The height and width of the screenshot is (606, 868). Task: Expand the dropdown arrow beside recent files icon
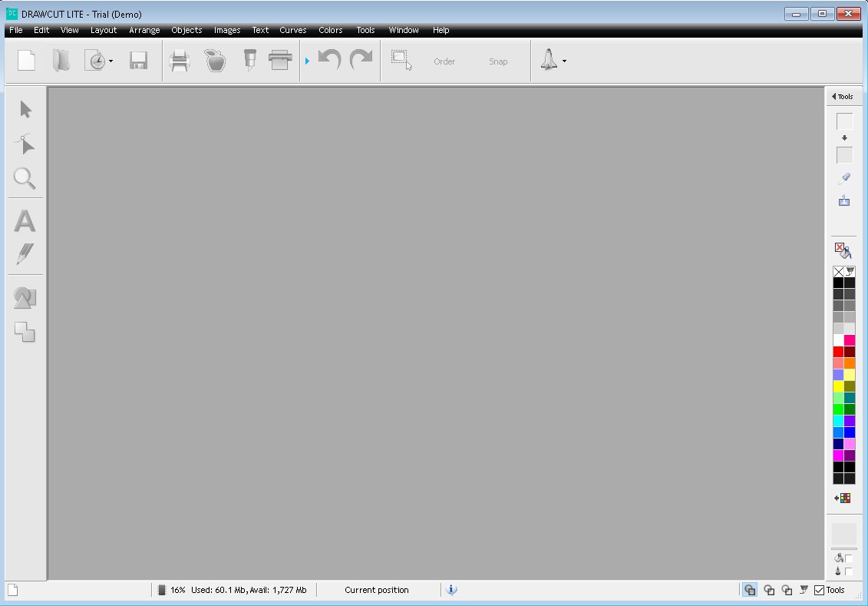[x=111, y=61]
